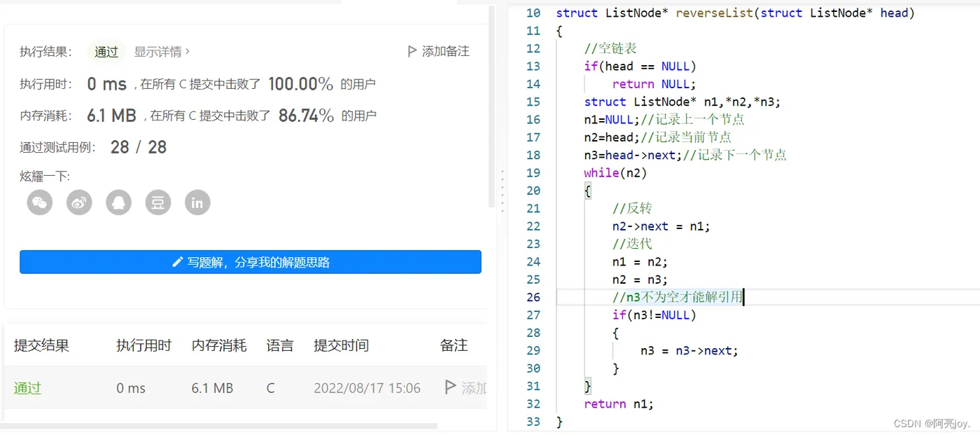Screen dimensions: 980x435
Task: Share result via LinkedIn icon
Action: click(x=197, y=202)
